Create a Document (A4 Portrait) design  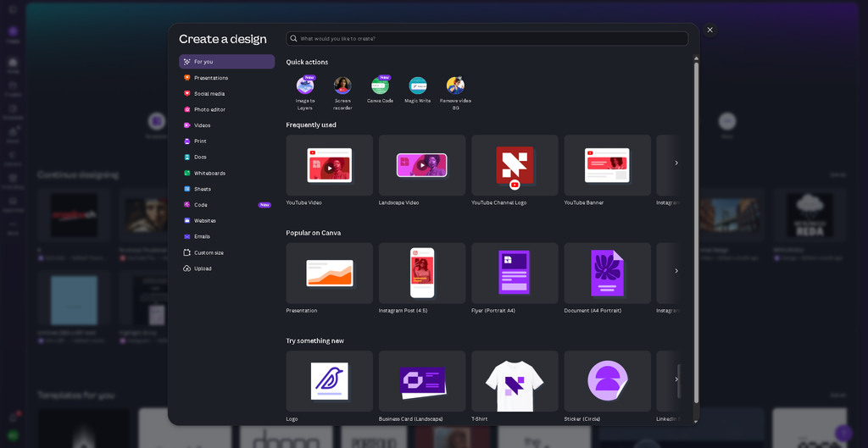point(607,273)
